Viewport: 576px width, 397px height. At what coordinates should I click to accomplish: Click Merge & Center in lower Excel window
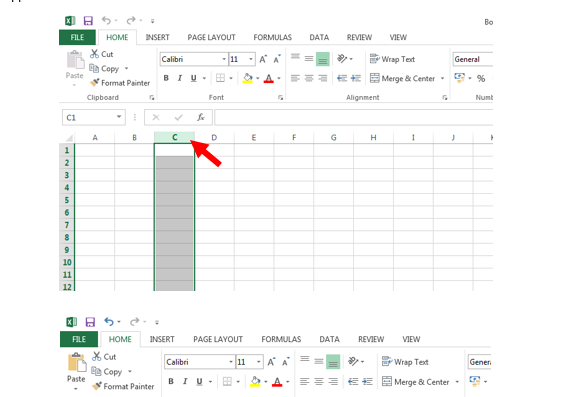click(415, 382)
